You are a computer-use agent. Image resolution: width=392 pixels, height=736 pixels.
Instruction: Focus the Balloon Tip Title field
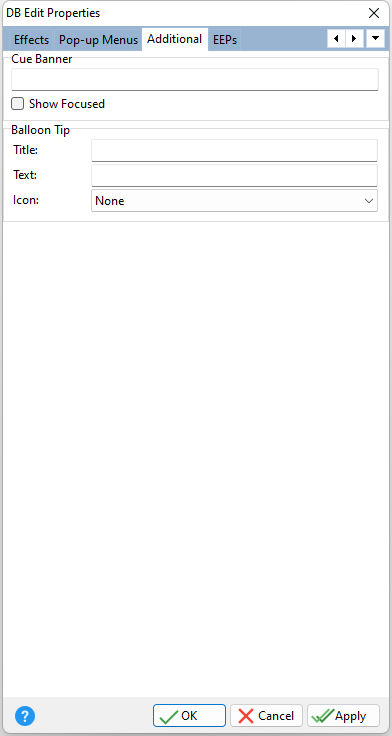click(234, 151)
